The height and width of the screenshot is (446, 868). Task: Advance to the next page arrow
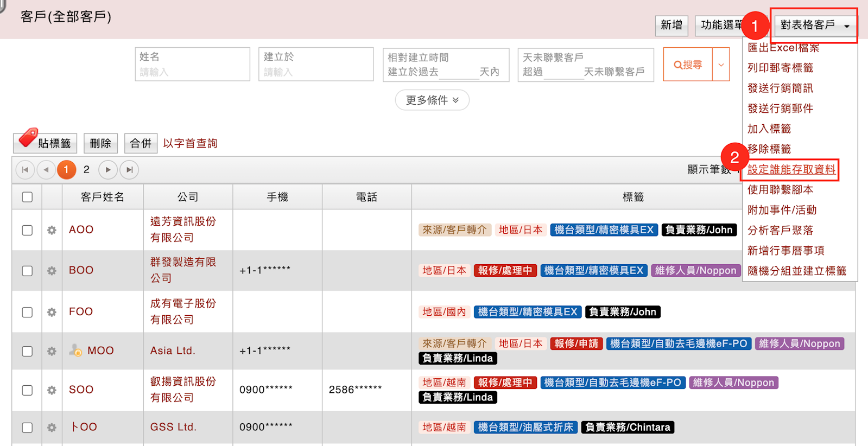[x=108, y=170]
